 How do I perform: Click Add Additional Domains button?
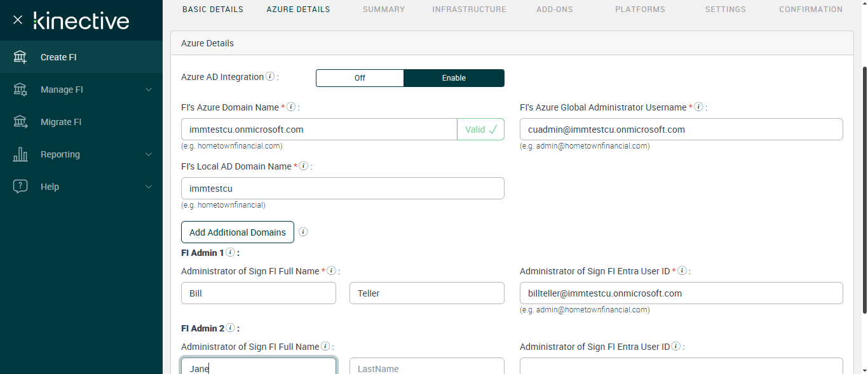coord(237,232)
